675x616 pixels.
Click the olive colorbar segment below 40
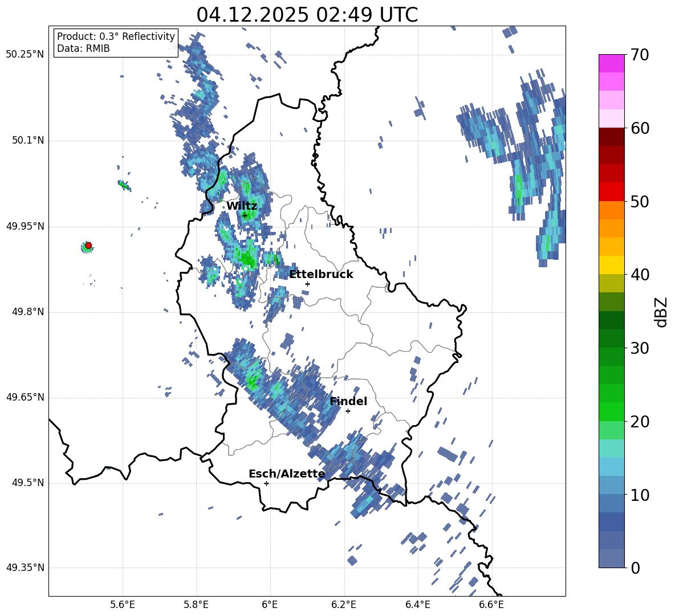point(611,283)
